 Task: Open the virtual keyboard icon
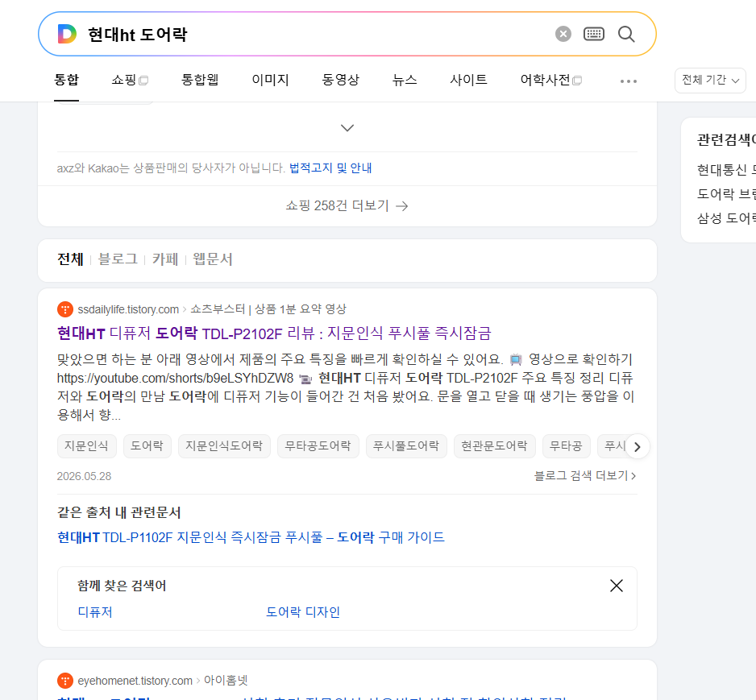click(x=593, y=34)
